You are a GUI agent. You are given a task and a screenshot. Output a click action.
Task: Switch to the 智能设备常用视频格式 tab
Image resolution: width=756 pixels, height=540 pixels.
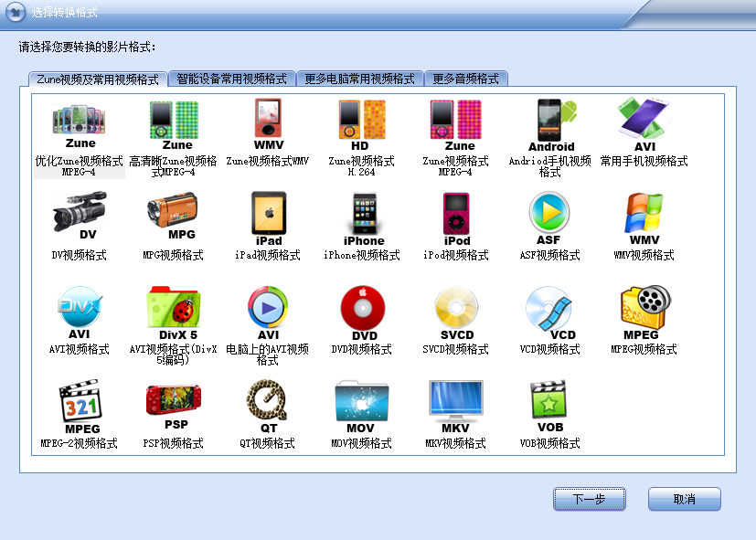coord(232,79)
